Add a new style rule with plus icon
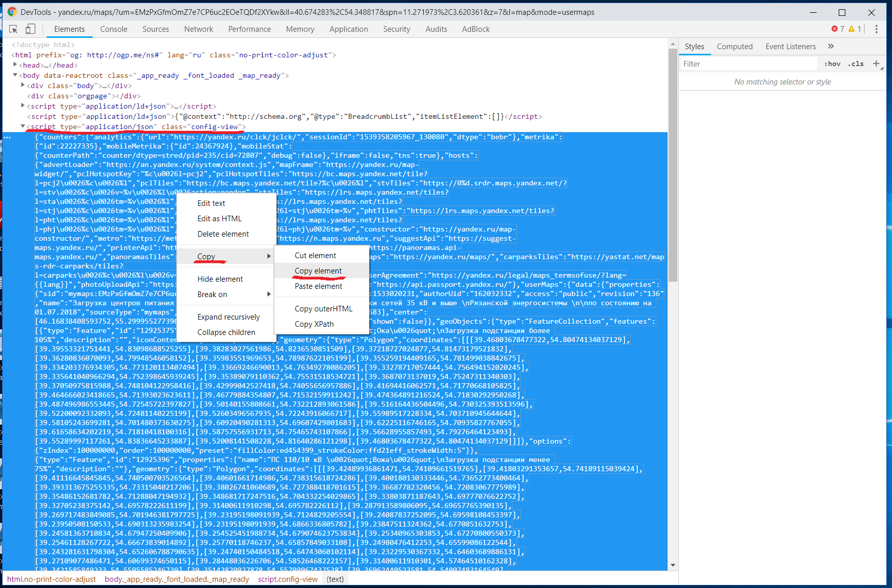Screen dimensions: 892x588 [877, 64]
